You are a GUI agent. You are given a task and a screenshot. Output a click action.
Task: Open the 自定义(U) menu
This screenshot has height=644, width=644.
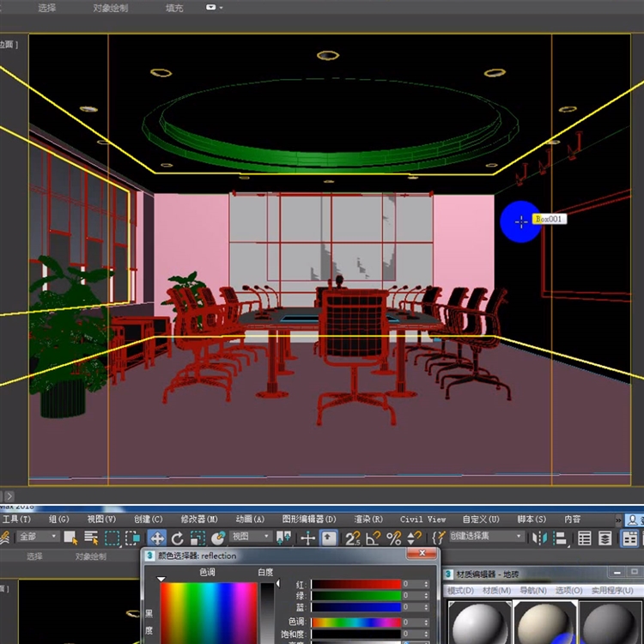[x=481, y=519]
